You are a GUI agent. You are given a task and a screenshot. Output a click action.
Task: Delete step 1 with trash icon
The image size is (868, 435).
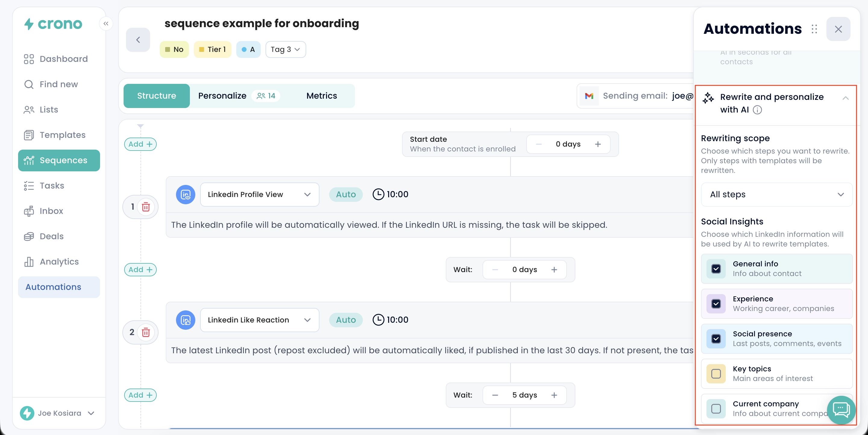pos(146,207)
